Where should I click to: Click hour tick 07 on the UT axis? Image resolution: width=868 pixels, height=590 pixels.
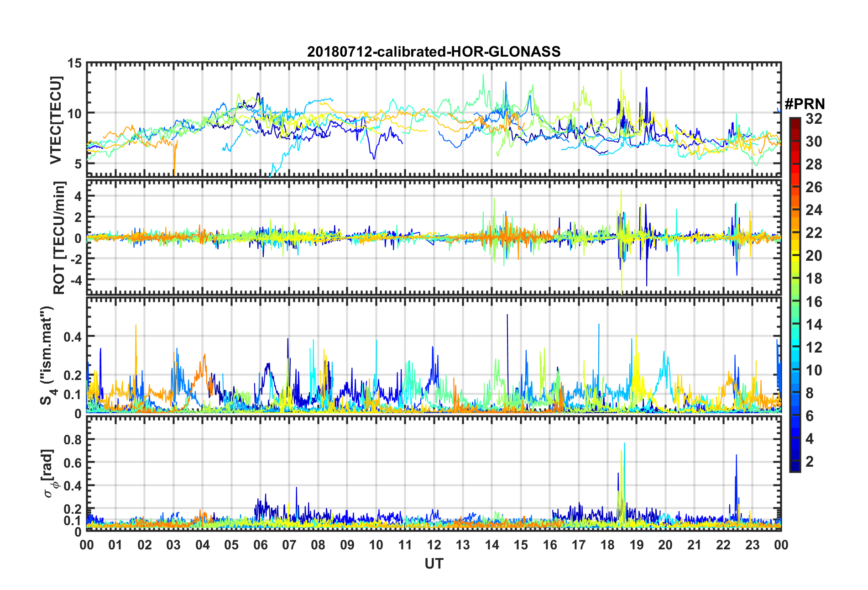tap(289, 545)
